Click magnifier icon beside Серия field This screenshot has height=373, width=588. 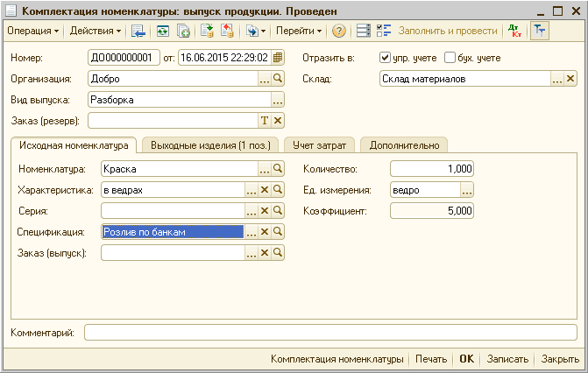[278, 211]
